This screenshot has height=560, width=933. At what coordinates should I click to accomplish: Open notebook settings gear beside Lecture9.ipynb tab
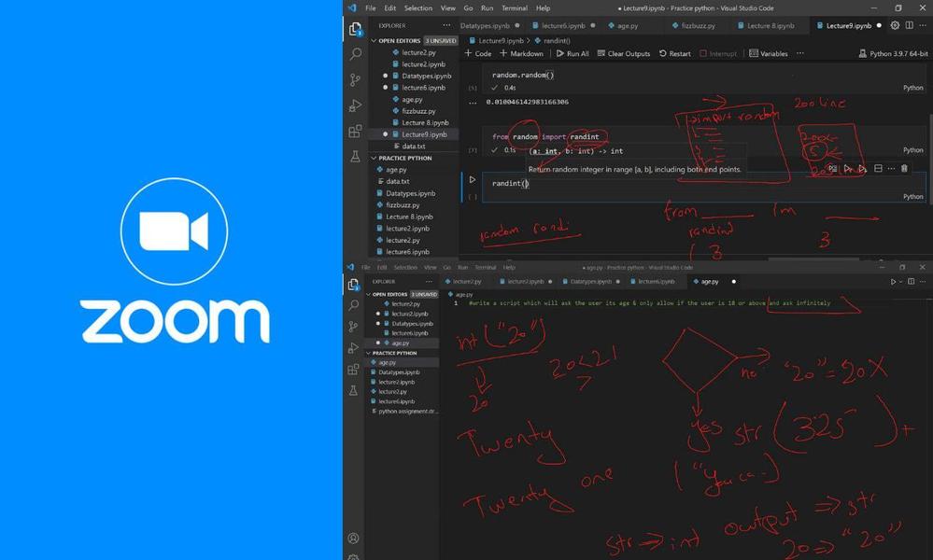pyautogui.click(x=895, y=25)
